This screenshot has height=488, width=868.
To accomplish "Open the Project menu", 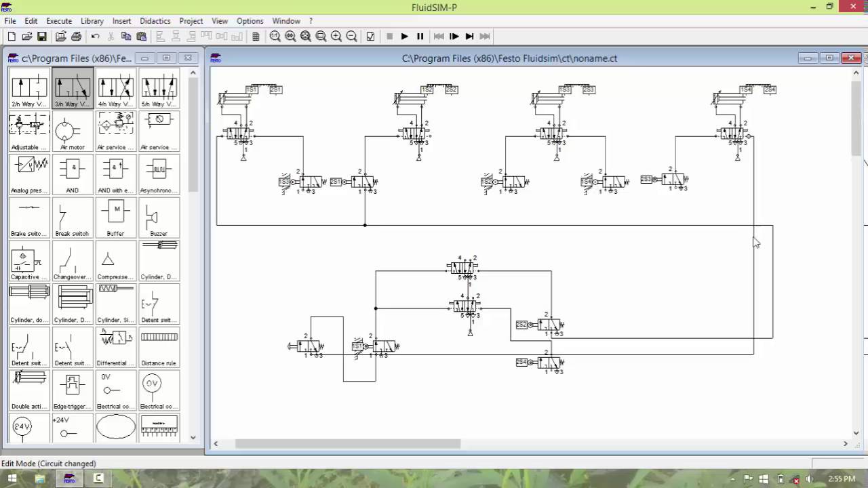I will (191, 21).
